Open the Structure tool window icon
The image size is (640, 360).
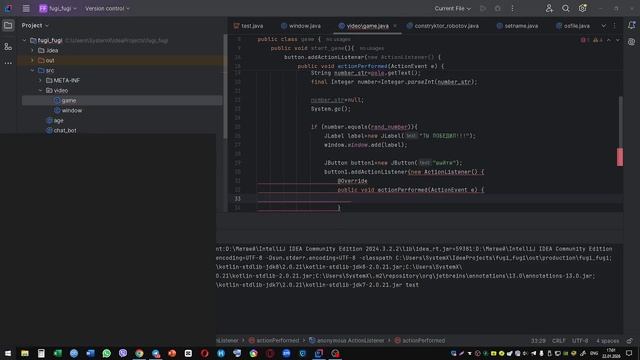click(x=8, y=47)
